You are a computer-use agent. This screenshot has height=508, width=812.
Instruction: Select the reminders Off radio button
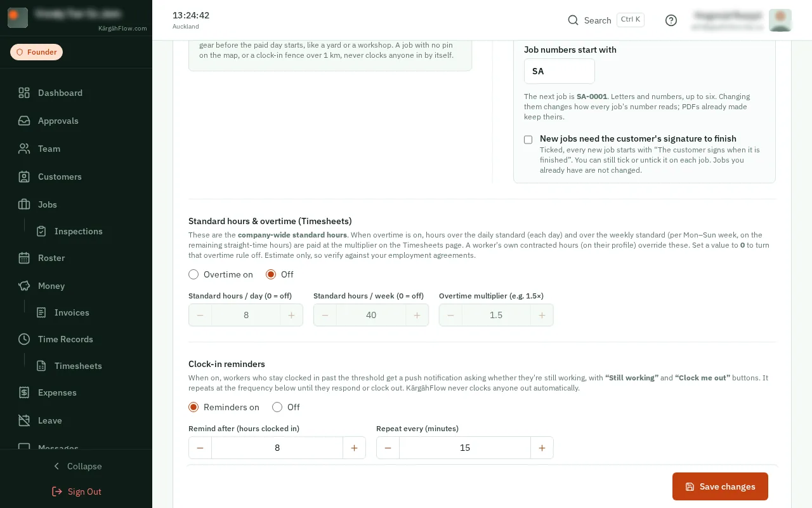point(277,407)
